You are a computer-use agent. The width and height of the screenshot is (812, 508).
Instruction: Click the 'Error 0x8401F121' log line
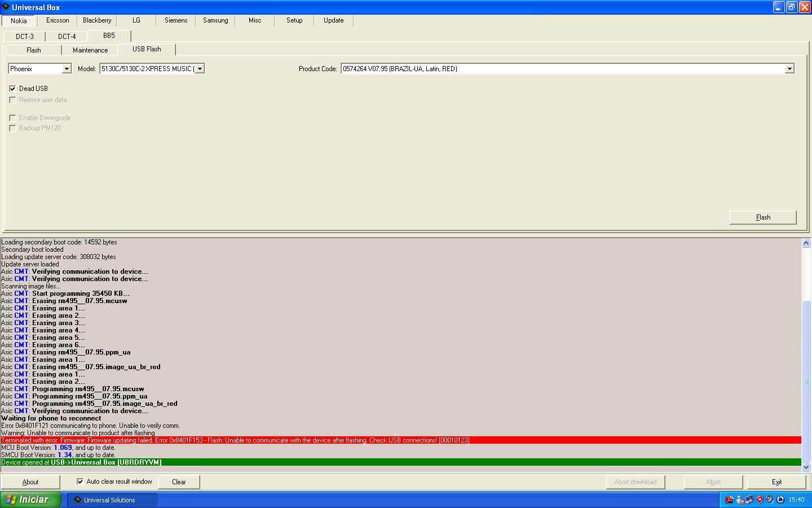[90, 426]
